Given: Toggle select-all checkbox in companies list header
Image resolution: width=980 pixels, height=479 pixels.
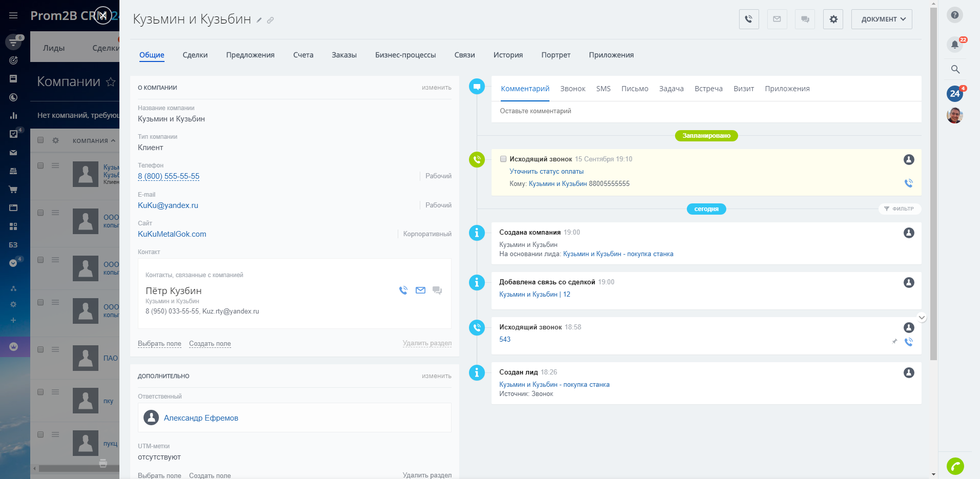Looking at the screenshot, I should point(40,140).
